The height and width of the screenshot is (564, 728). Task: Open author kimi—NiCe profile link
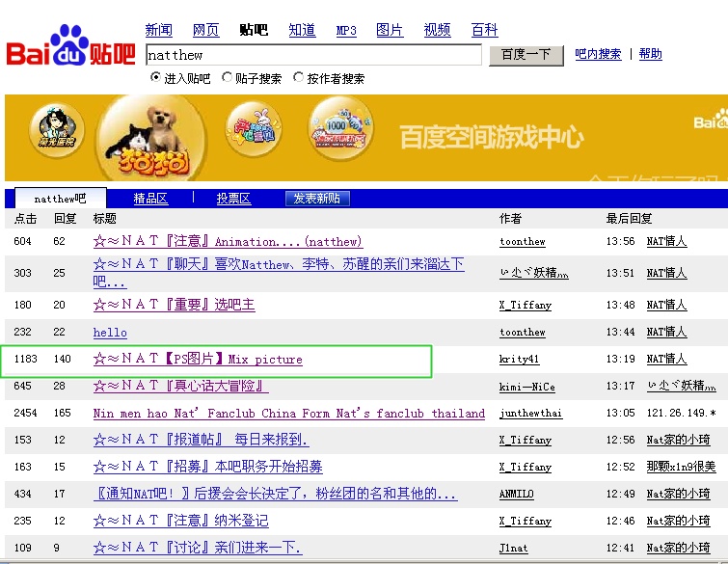pos(527,387)
